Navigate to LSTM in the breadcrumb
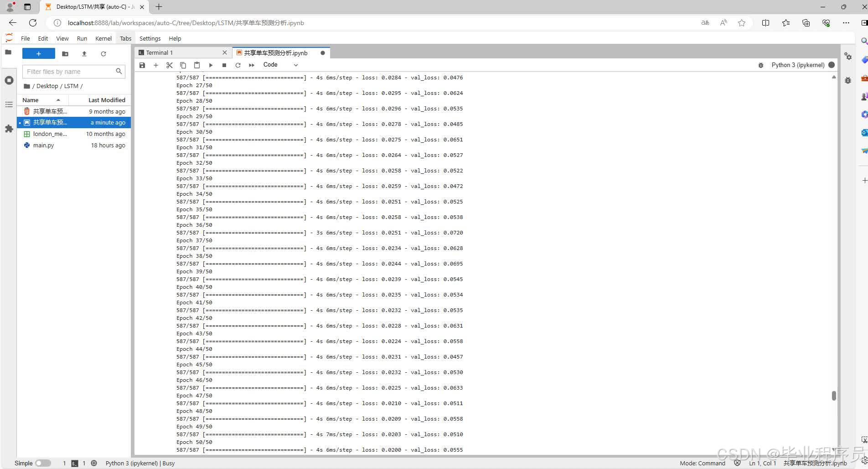Image resolution: width=868 pixels, height=469 pixels. tap(71, 86)
